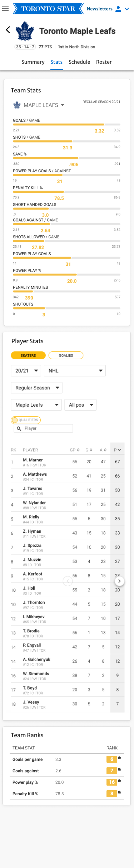The height and width of the screenshot is (868, 134).
Task: Open the 20/21 season dropdown
Action: click(x=26, y=371)
